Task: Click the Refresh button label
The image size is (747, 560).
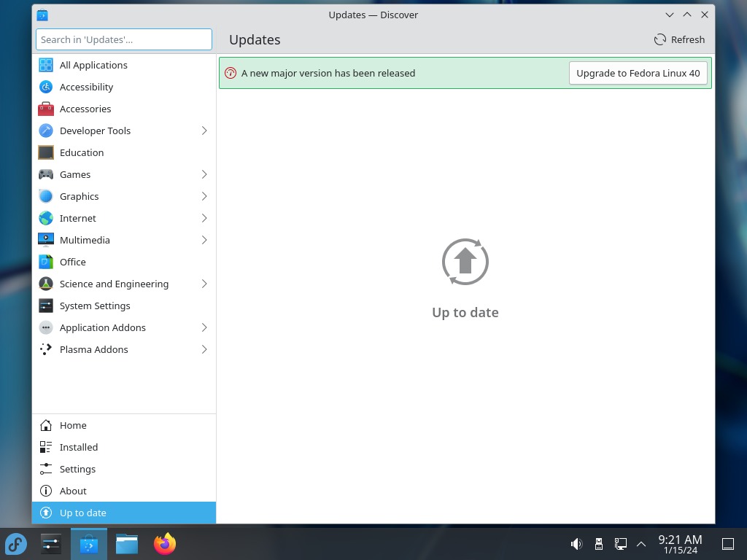Action: click(687, 39)
